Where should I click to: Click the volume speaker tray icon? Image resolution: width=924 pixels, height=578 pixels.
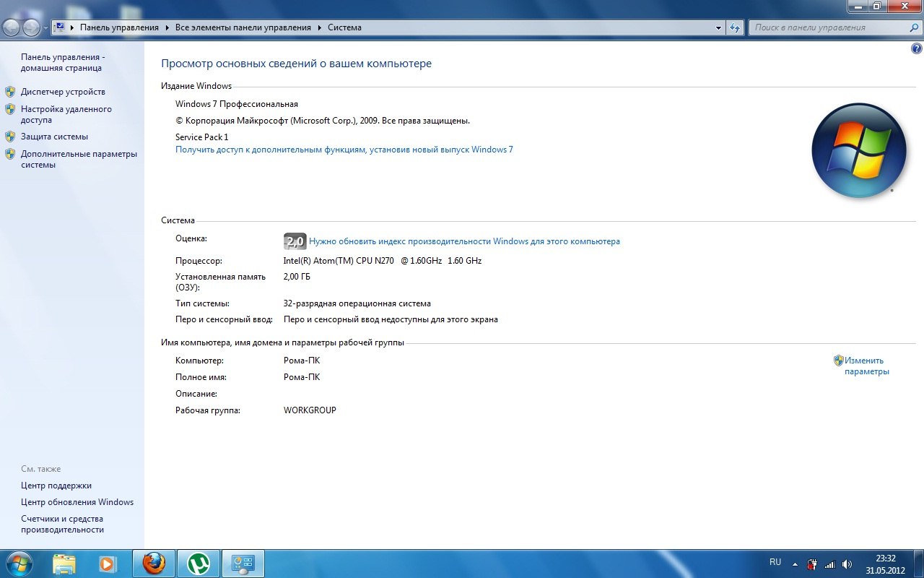click(x=847, y=564)
